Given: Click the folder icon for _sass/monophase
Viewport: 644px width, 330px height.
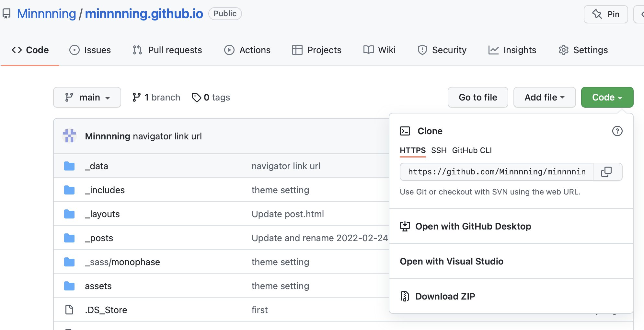Looking at the screenshot, I should (x=69, y=262).
